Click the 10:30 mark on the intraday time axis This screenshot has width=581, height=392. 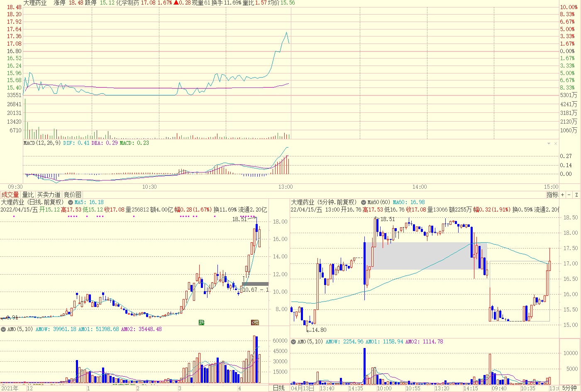[x=150, y=187]
